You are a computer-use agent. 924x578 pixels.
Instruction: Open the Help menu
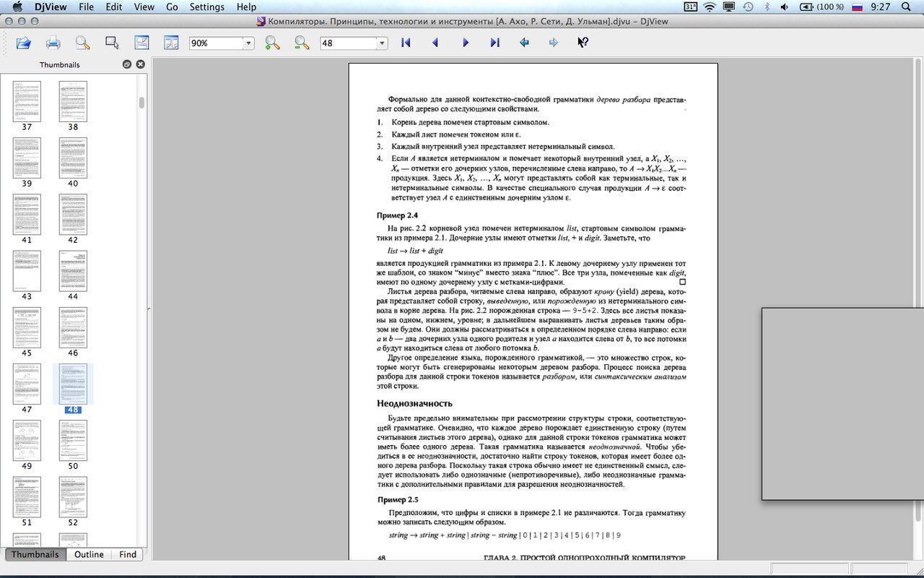[x=246, y=7]
